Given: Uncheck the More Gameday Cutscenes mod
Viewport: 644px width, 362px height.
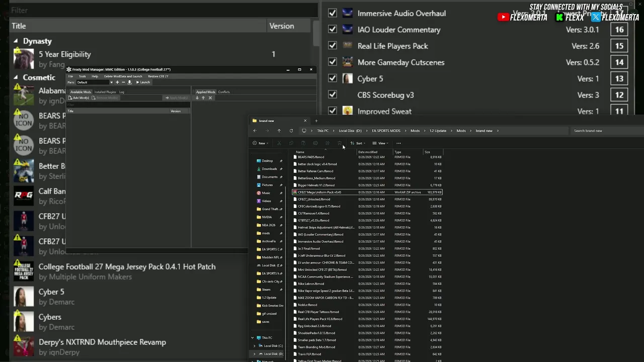Looking at the screenshot, I should click(x=333, y=62).
